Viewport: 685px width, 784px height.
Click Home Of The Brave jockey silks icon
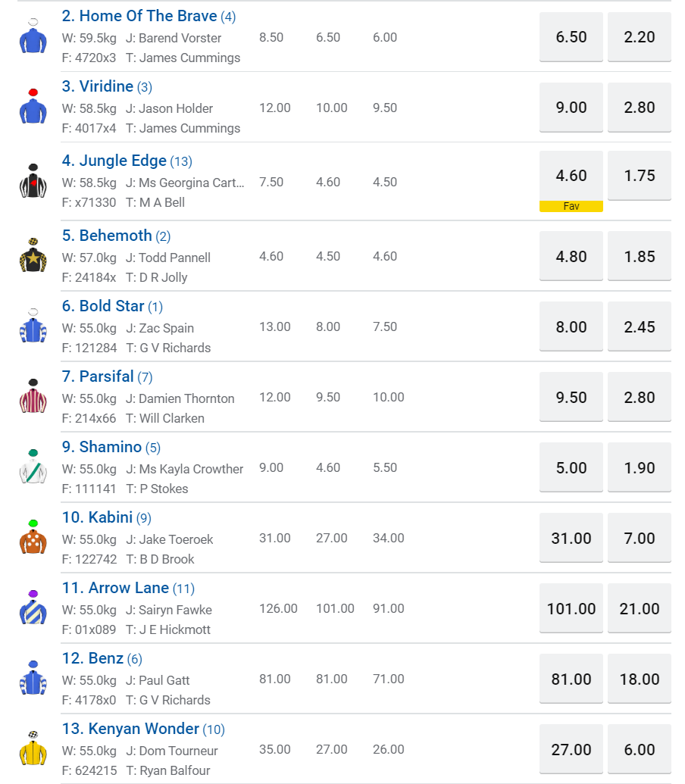tap(33, 36)
